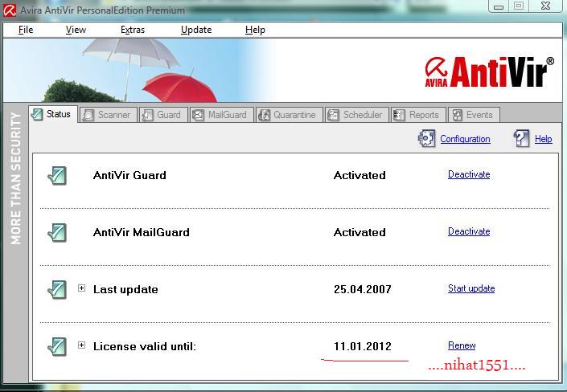Viewport: 567px width, 392px height.
Task: Click the AntiVir Guard status checkmark icon
Action: pyautogui.click(x=57, y=175)
